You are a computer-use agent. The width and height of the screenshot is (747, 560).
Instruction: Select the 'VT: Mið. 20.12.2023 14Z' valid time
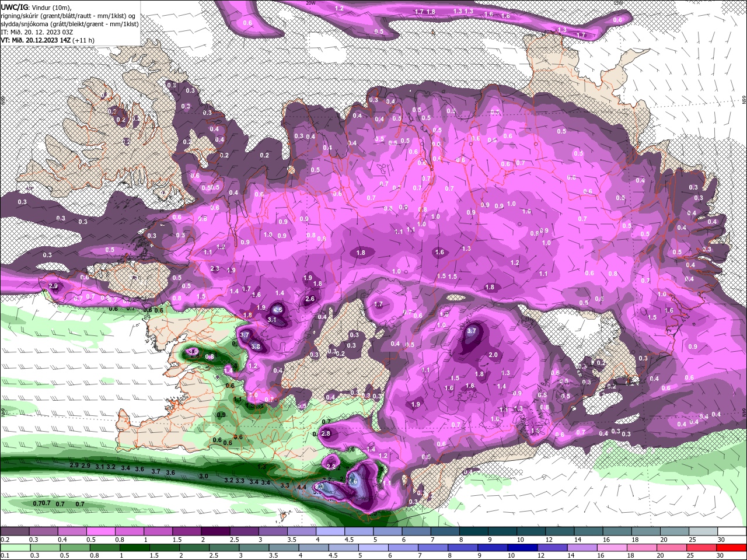point(36,40)
